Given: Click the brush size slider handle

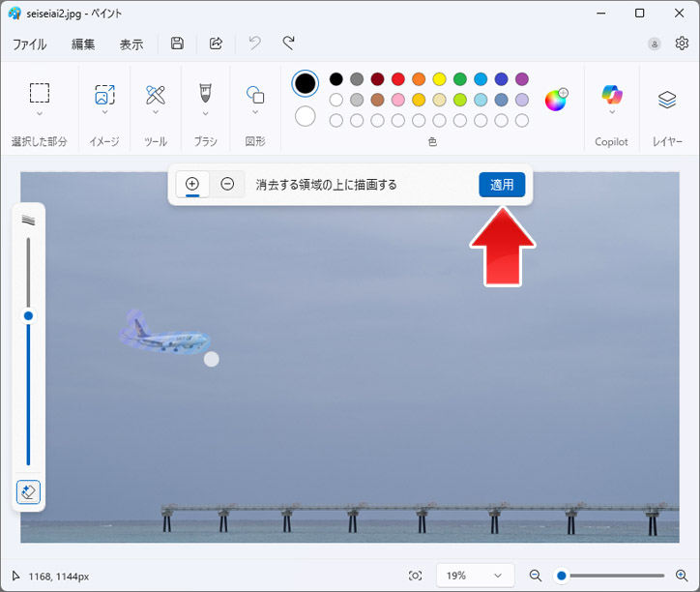Looking at the screenshot, I should 28,316.
